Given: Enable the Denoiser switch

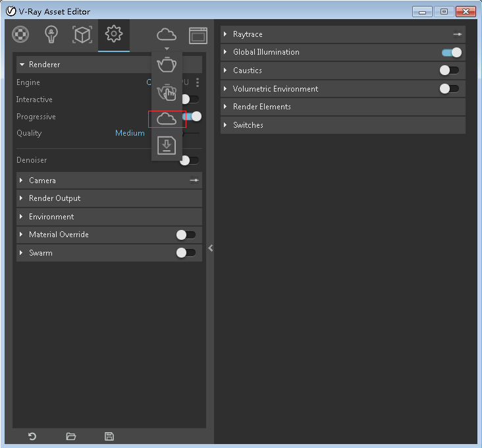Looking at the screenshot, I should pos(190,160).
